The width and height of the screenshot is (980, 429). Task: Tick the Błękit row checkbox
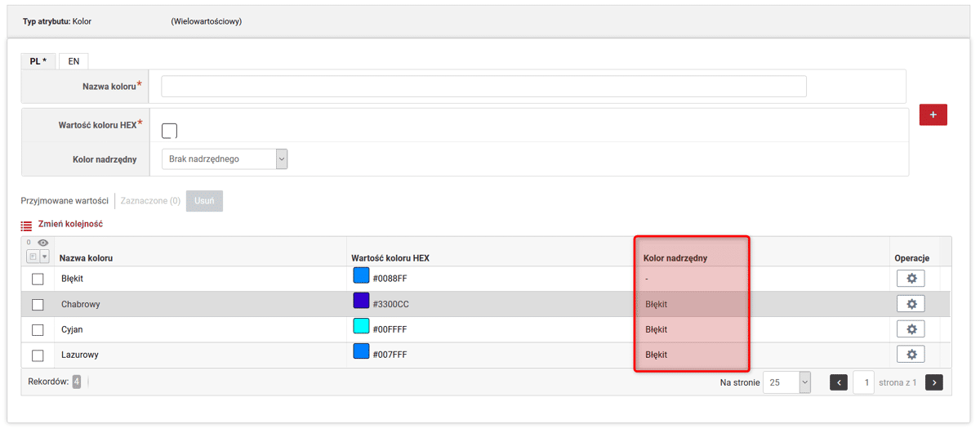tap(38, 279)
